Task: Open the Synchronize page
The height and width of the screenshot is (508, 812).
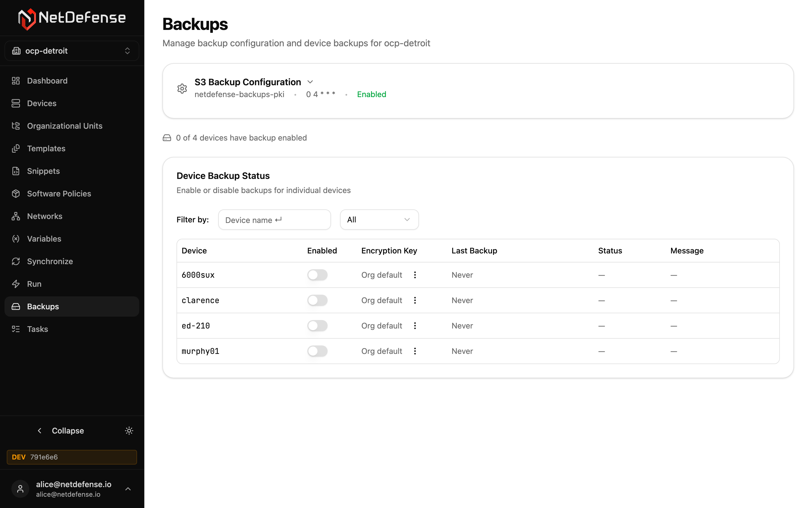Action: 72,261
